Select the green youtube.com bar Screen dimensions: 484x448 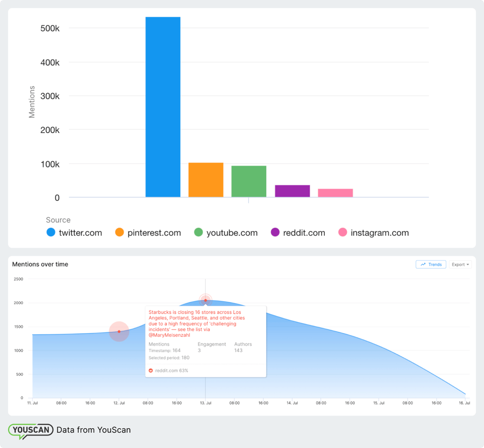pos(249,181)
